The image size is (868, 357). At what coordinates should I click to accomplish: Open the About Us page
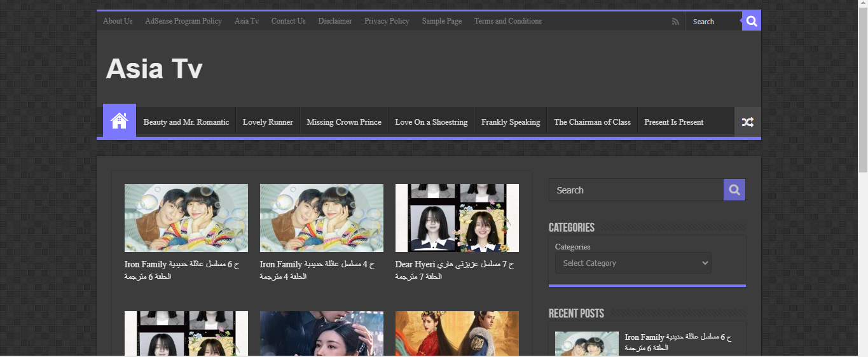point(118,21)
